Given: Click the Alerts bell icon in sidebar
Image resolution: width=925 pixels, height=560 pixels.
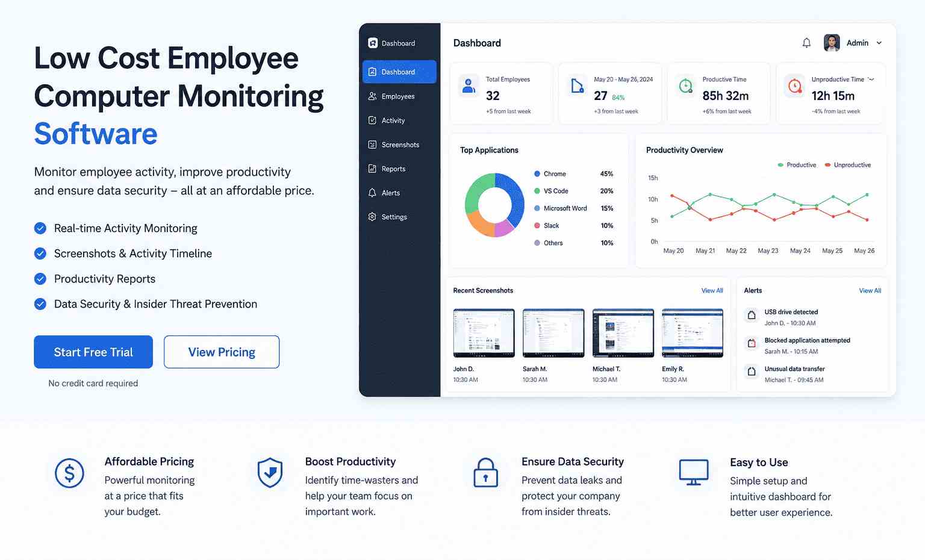Looking at the screenshot, I should tap(372, 192).
